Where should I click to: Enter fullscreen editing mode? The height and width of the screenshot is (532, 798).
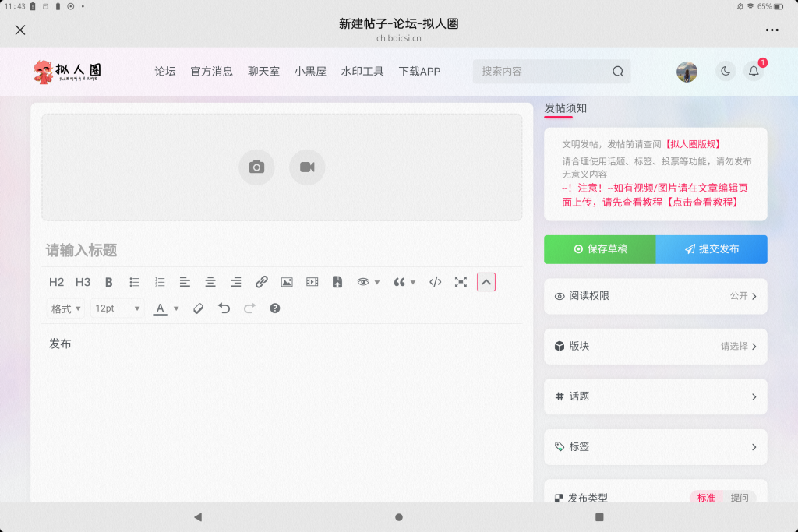click(461, 282)
